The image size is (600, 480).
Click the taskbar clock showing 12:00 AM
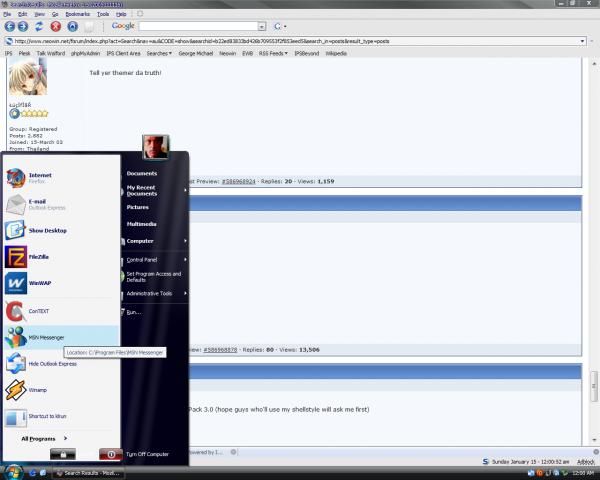pyautogui.click(x=584, y=473)
